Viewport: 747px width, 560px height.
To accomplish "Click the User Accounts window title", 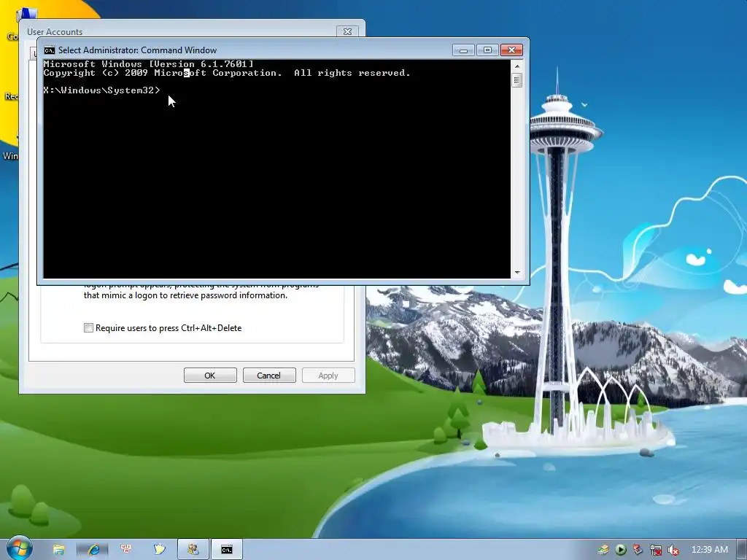I will 55,32.
